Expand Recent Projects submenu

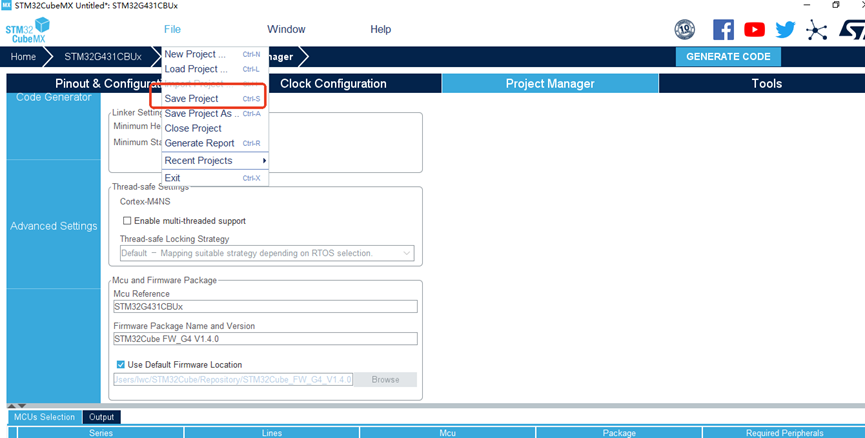tap(215, 161)
